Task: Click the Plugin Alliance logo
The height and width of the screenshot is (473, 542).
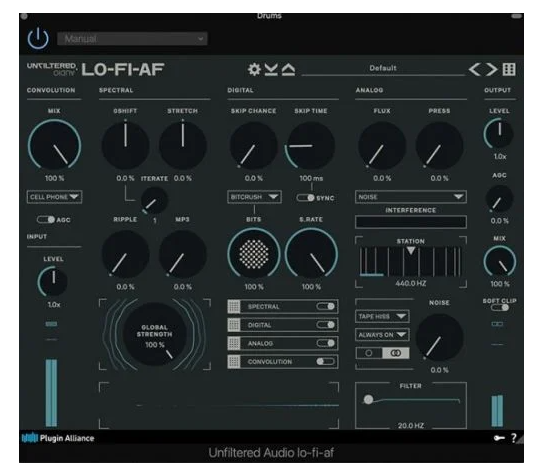Action: [x=58, y=438]
